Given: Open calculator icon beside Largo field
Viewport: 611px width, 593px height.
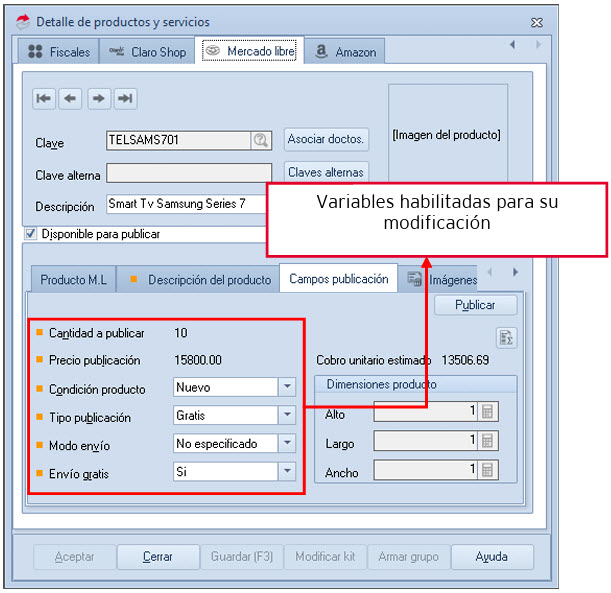Looking at the screenshot, I should pos(487,441).
